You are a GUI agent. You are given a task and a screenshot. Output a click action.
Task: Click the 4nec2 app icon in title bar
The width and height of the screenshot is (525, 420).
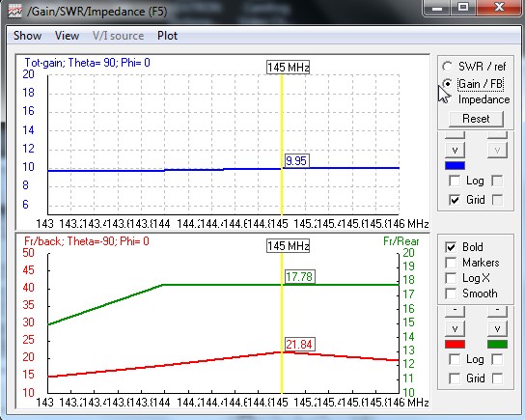pyautogui.click(x=14, y=12)
